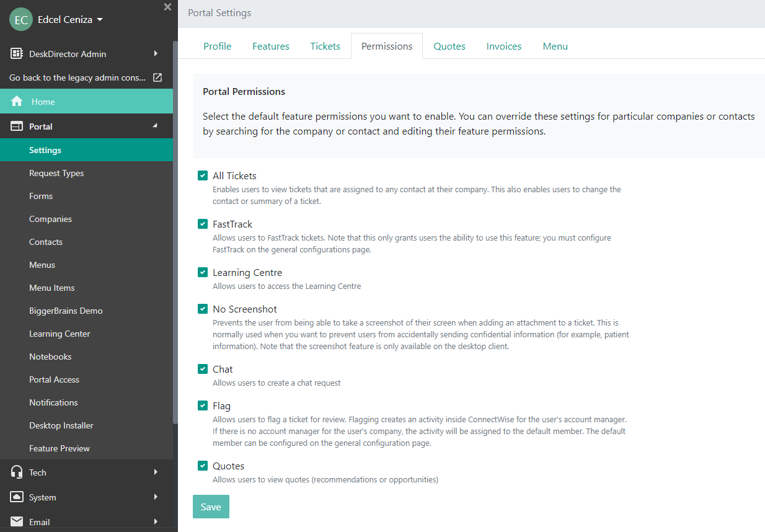Screen dimensions: 765x532
Task: Collapse the Portal section arrow
Action: pyautogui.click(x=155, y=126)
